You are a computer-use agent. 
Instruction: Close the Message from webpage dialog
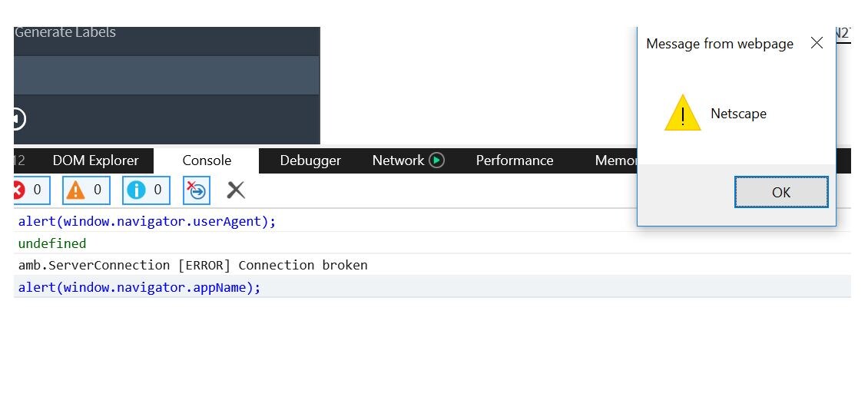(x=817, y=43)
